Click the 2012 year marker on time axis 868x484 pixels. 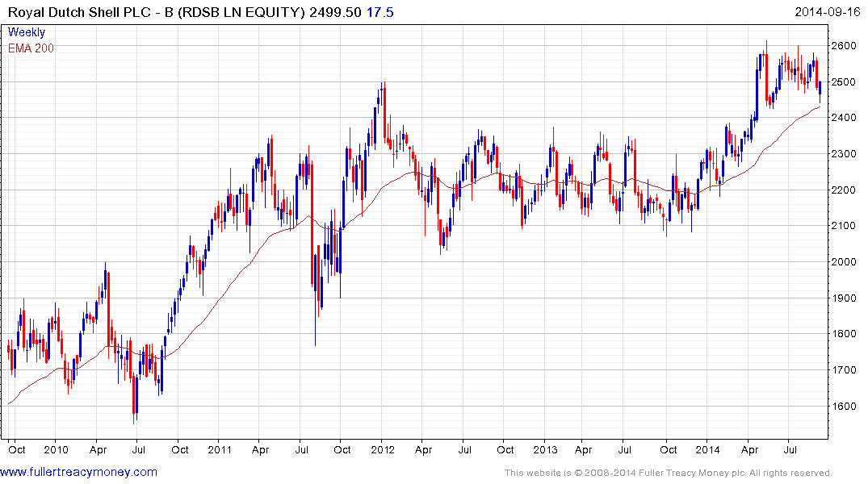click(383, 449)
